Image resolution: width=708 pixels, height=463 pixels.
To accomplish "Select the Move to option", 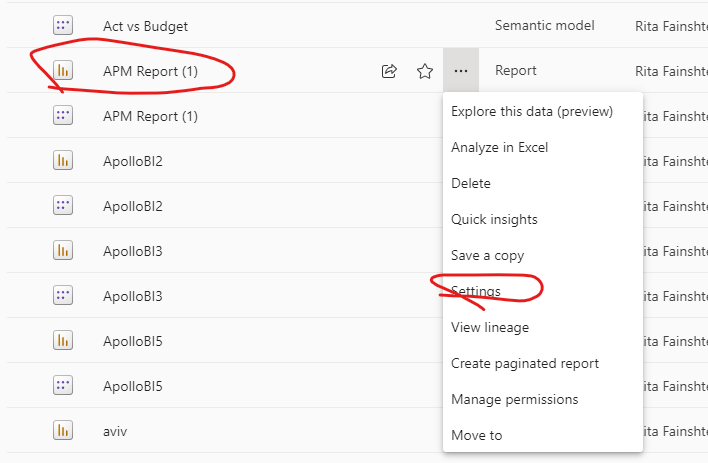I will coord(476,435).
